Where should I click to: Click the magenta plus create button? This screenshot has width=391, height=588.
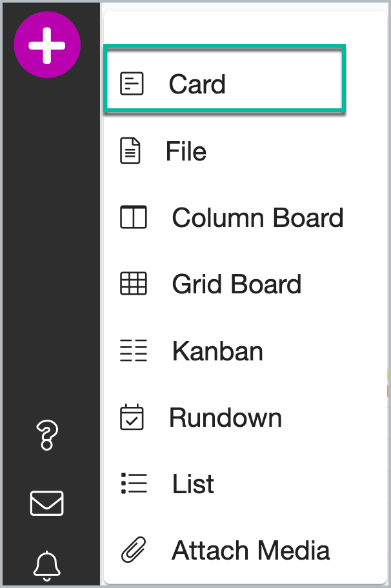click(47, 45)
